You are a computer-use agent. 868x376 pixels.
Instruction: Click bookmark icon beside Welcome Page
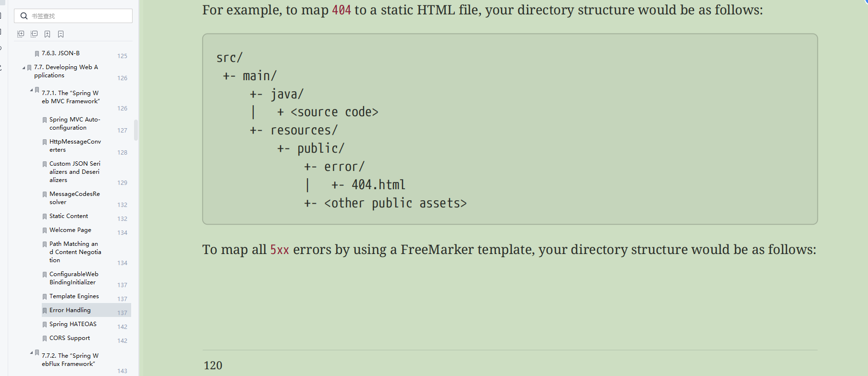pyautogui.click(x=45, y=230)
